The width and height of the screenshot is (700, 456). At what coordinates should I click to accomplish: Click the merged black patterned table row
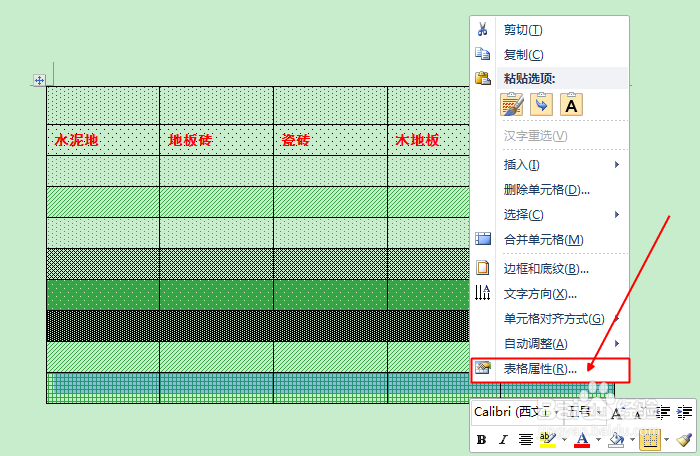click(258, 326)
